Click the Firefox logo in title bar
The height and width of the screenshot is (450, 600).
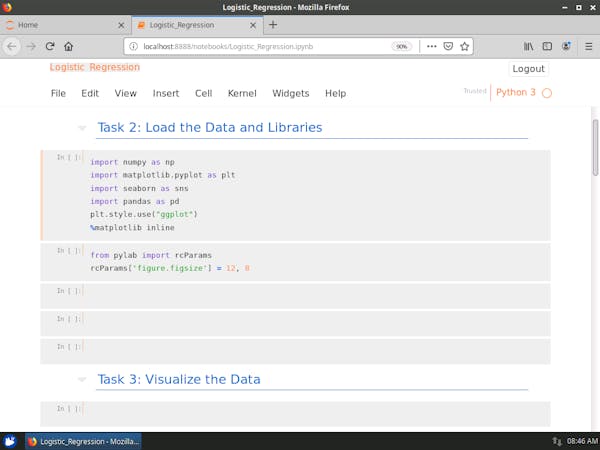coord(7,7)
